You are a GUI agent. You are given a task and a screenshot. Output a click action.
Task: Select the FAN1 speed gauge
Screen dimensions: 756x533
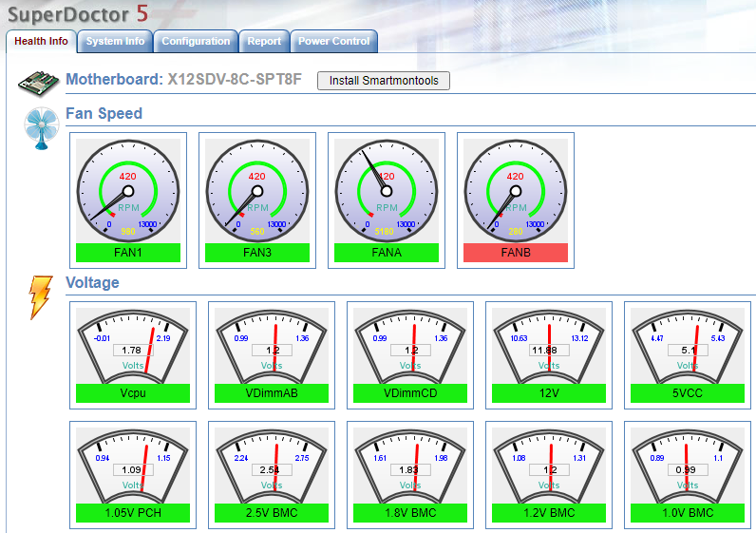click(128, 192)
